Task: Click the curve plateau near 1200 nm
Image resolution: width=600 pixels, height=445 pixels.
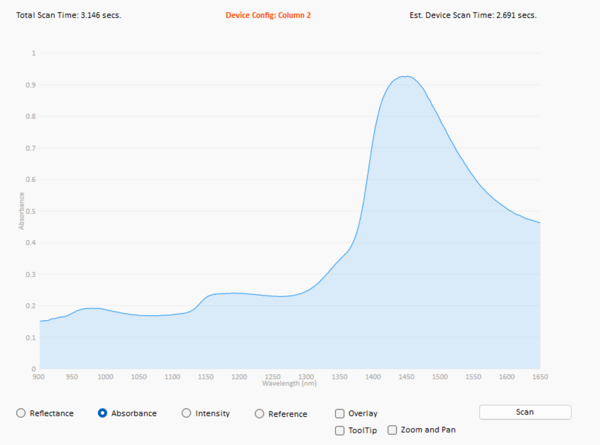Action: tap(239, 293)
